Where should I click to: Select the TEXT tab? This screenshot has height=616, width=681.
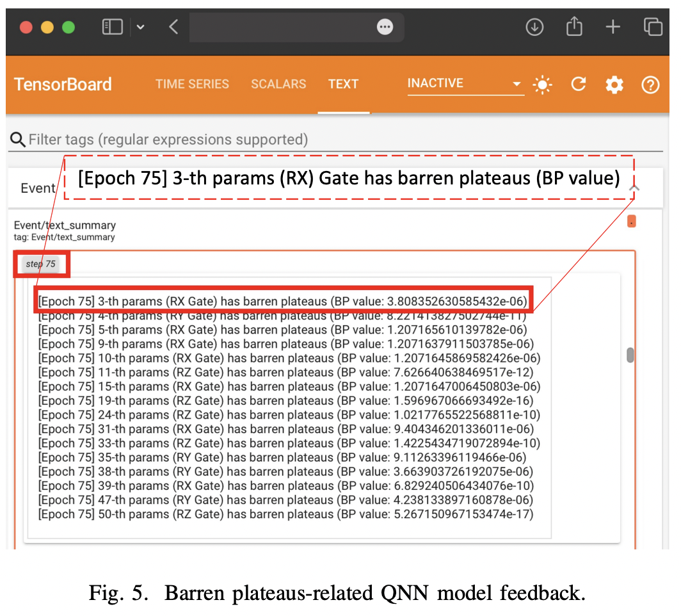(344, 84)
